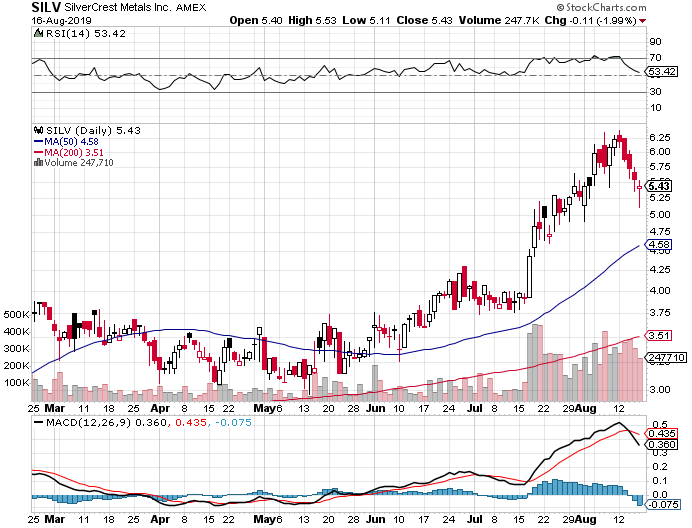Click the RSI legend mountain icon

click(x=39, y=33)
